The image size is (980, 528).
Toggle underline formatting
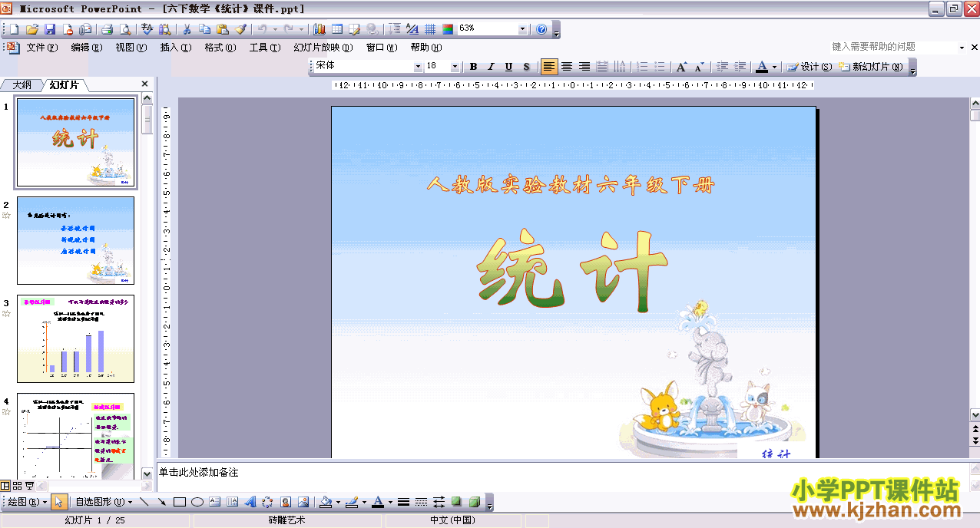pyautogui.click(x=508, y=67)
